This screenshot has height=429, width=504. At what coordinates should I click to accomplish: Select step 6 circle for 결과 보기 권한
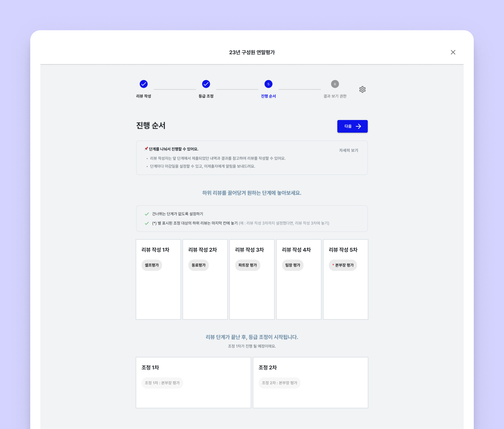point(335,84)
